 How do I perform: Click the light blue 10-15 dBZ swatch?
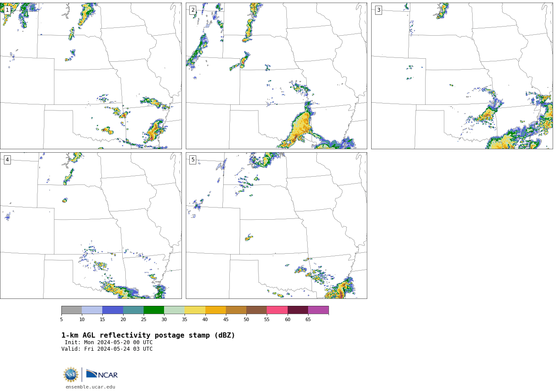92,310
